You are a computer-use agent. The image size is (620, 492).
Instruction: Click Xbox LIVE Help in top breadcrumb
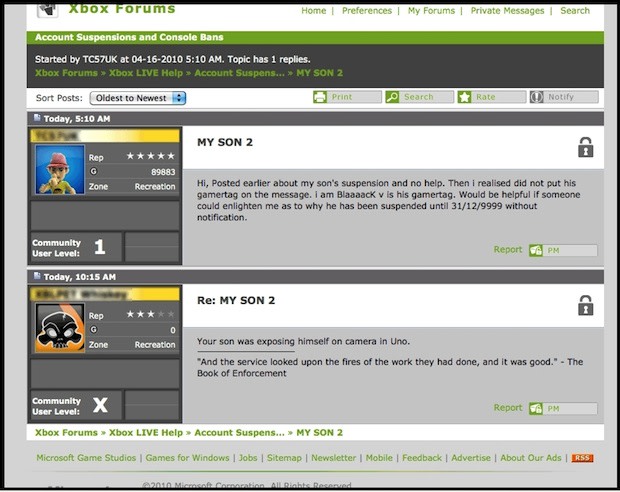tap(146, 73)
